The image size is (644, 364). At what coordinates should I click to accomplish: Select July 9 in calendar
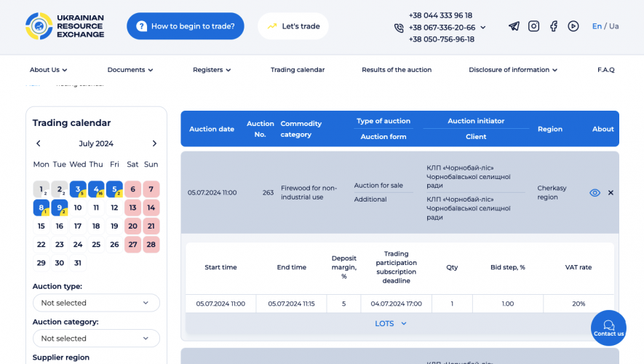click(60, 207)
